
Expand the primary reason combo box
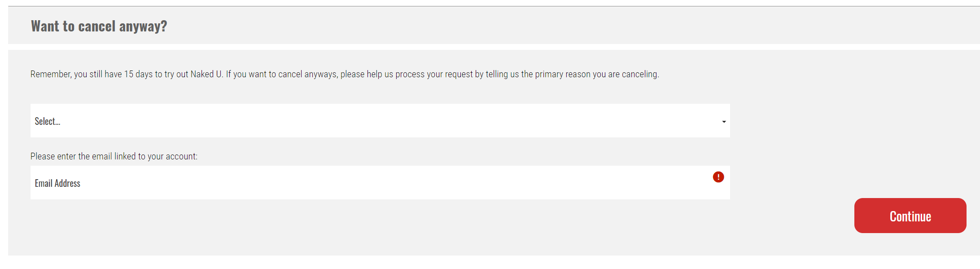[x=380, y=121]
